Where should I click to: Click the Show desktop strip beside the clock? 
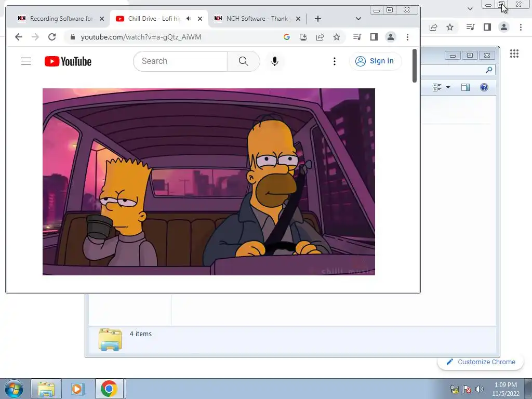[x=528, y=389]
